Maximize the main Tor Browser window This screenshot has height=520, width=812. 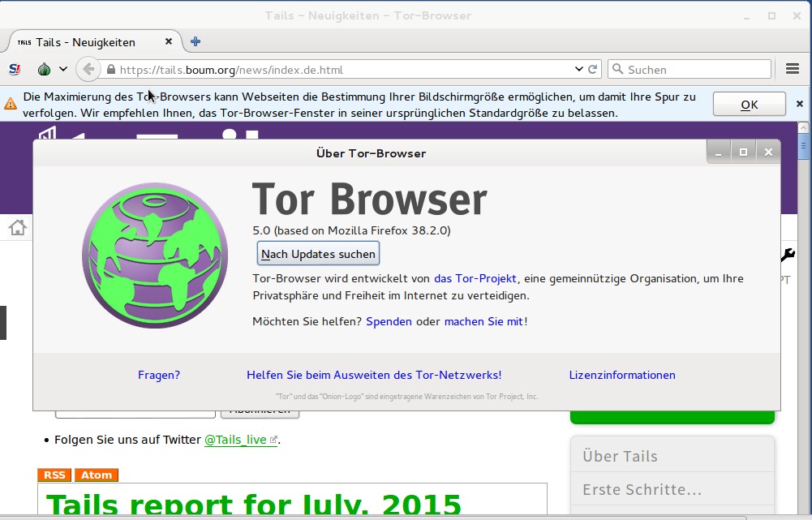click(771, 16)
